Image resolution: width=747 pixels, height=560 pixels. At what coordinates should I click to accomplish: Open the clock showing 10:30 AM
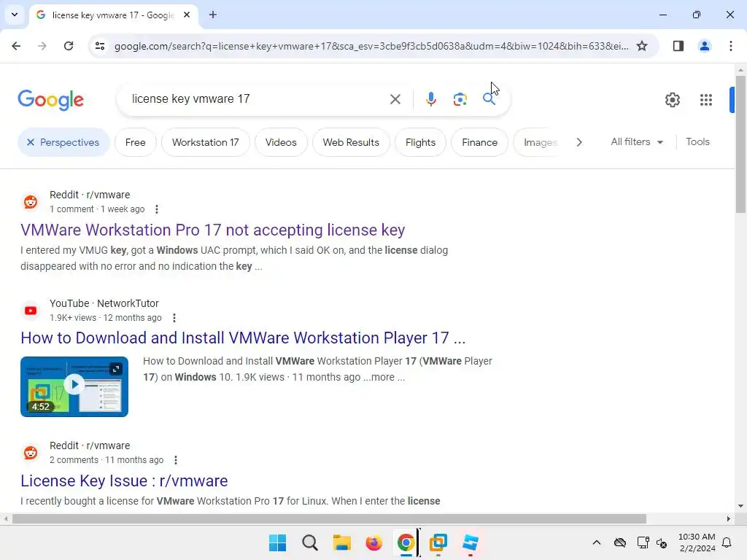coord(697,542)
